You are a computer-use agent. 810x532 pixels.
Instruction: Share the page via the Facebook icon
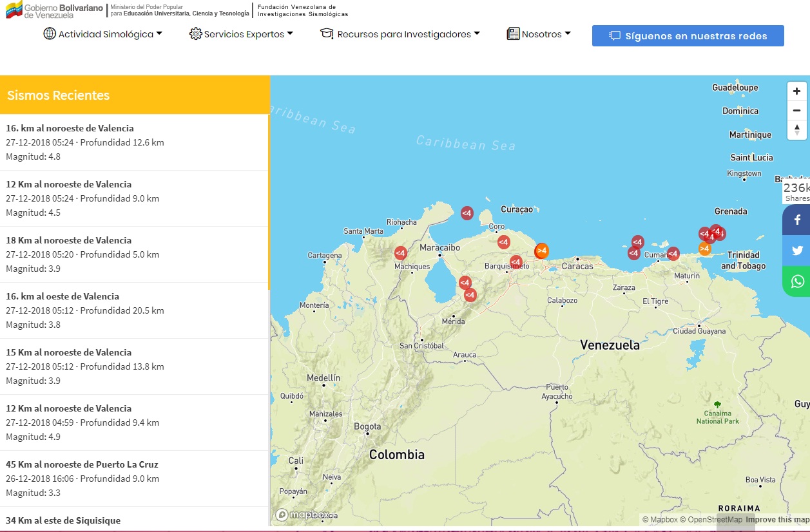pos(797,220)
